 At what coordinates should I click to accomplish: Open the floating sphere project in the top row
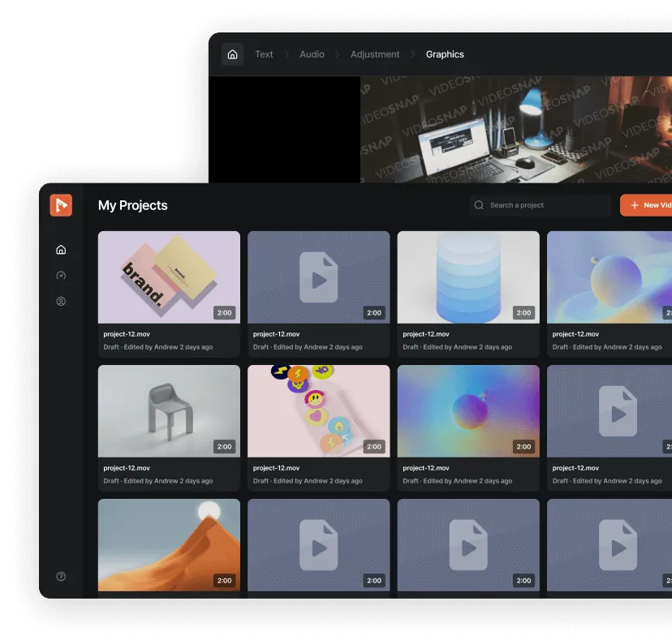click(x=610, y=277)
